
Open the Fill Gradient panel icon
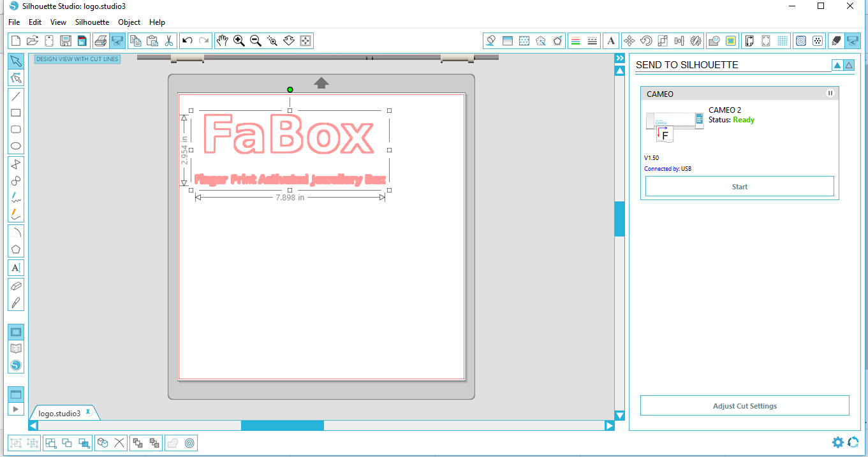coord(508,41)
